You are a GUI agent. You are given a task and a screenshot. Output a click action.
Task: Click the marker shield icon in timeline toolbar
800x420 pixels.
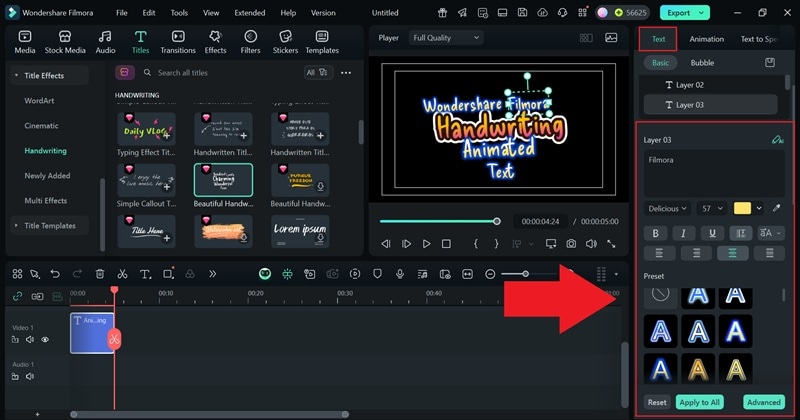pos(377,274)
